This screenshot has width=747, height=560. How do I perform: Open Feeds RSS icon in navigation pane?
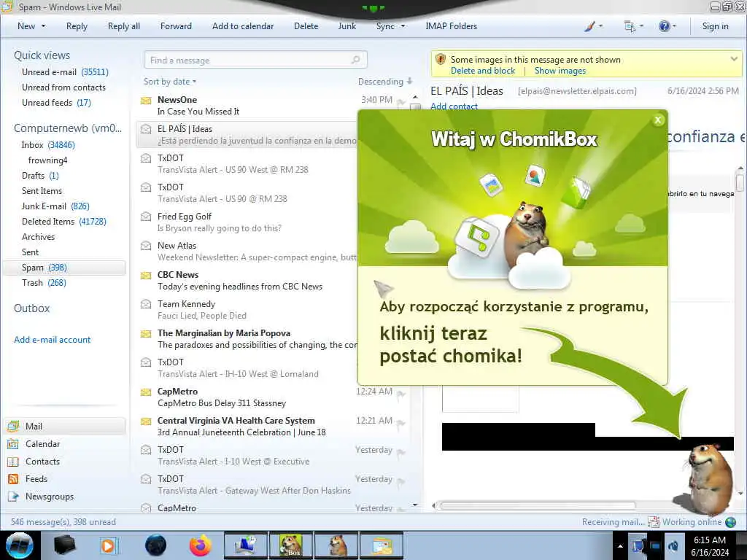tap(13, 479)
